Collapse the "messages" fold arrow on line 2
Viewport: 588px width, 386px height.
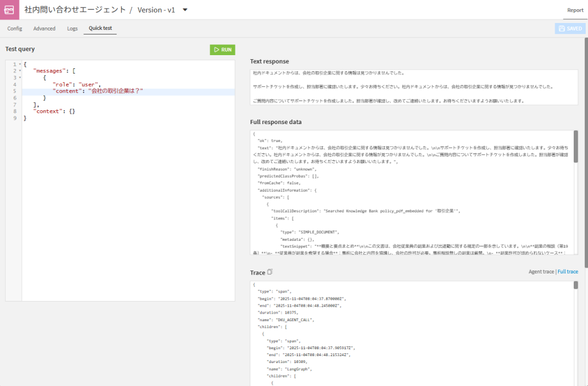click(x=20, y=71)
